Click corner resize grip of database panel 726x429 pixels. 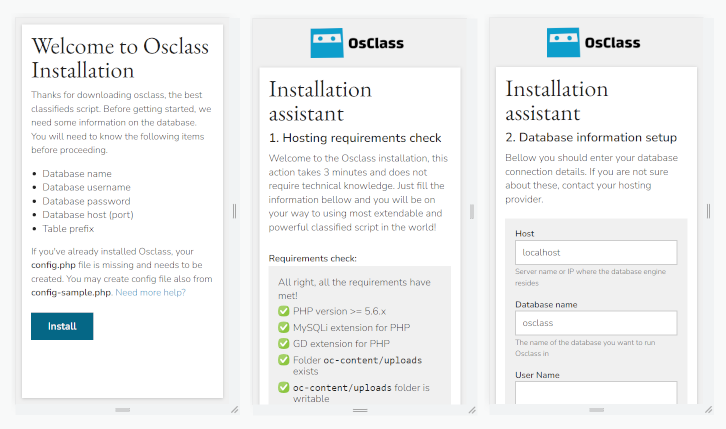point(708,410)
